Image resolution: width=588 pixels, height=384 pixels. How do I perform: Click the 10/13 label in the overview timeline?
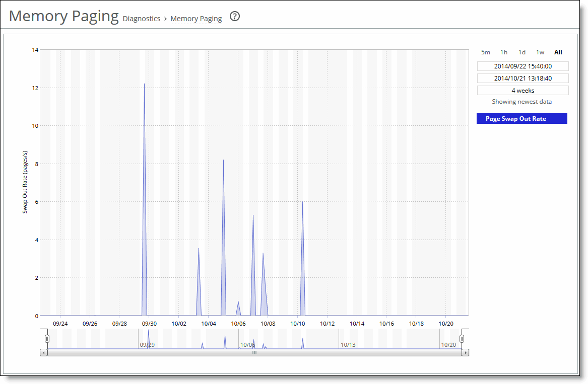click(x=347, y=345)
